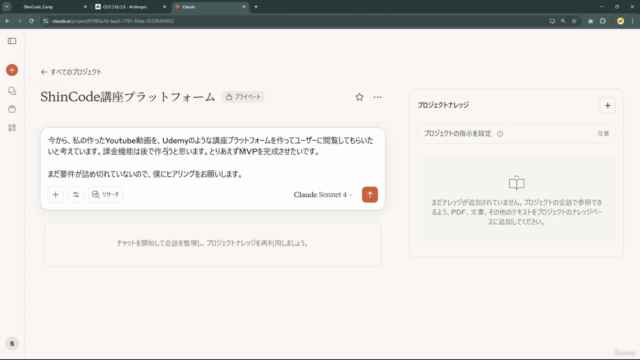
Task: Click inside the prompt text input
Action: coord(212,157)
